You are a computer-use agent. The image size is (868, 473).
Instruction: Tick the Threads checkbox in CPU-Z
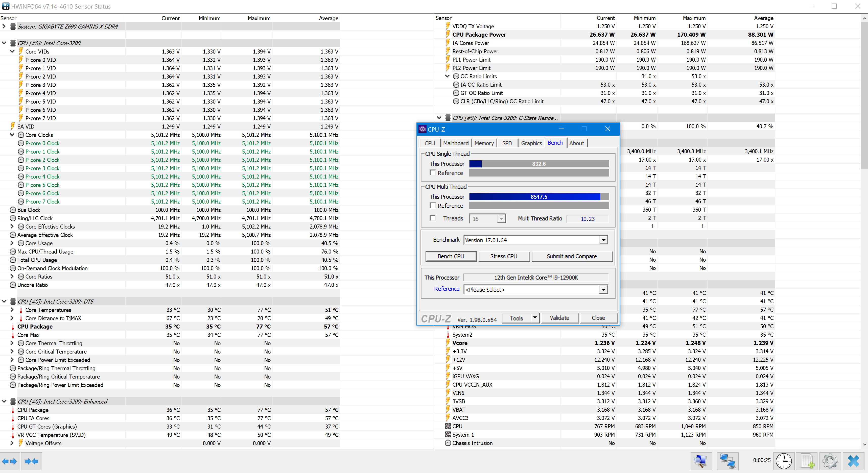coord(433,218)
